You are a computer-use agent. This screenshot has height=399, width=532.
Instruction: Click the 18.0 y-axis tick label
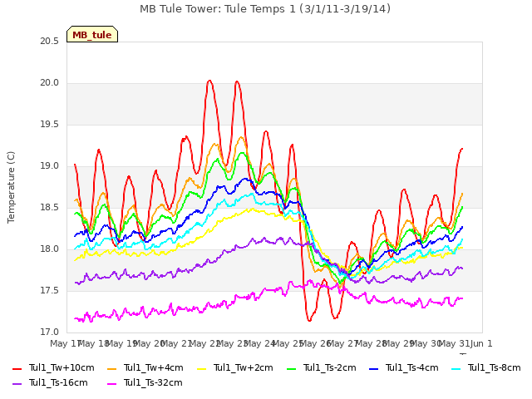(50, 249)
